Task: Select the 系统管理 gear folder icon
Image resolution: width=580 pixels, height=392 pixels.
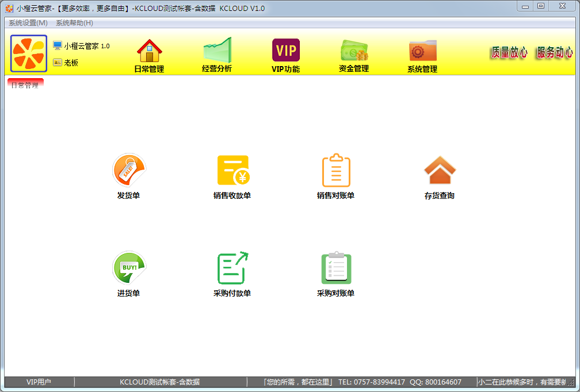Action: pos(423,51)
